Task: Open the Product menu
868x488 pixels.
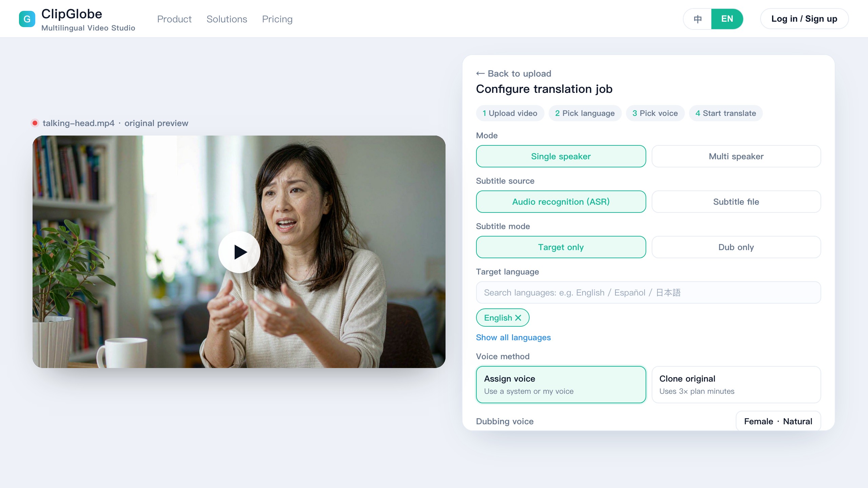Action: (174, 19)
